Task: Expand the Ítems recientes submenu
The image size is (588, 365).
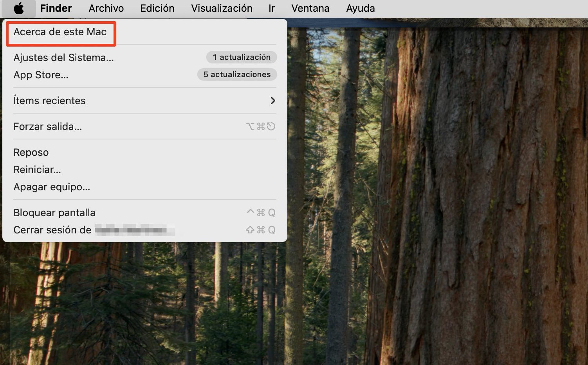Action: pyautogui.click(x=50, y=100)
